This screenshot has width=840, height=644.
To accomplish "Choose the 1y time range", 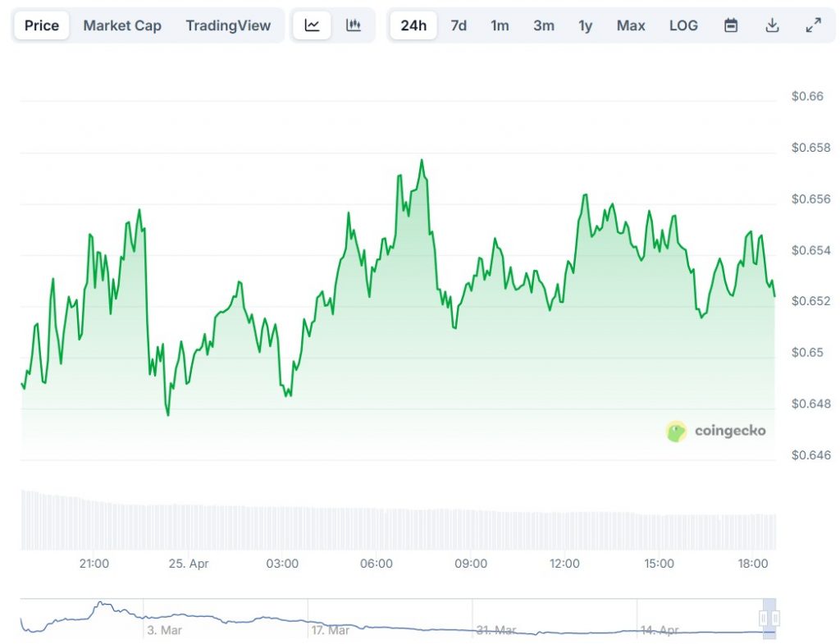I will point(585,25).
